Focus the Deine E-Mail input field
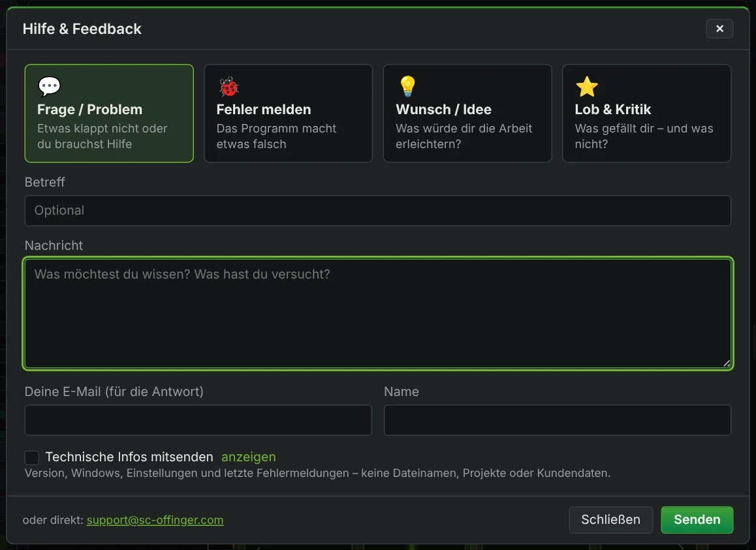The width and height of the screenshot is (756, 550). point(198,420)
